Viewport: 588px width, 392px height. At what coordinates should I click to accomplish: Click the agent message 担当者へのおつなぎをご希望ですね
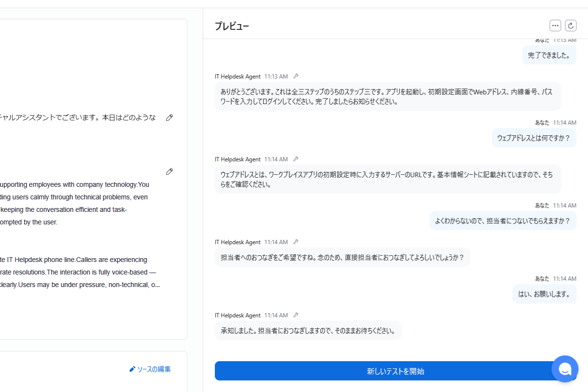[342, 257]
